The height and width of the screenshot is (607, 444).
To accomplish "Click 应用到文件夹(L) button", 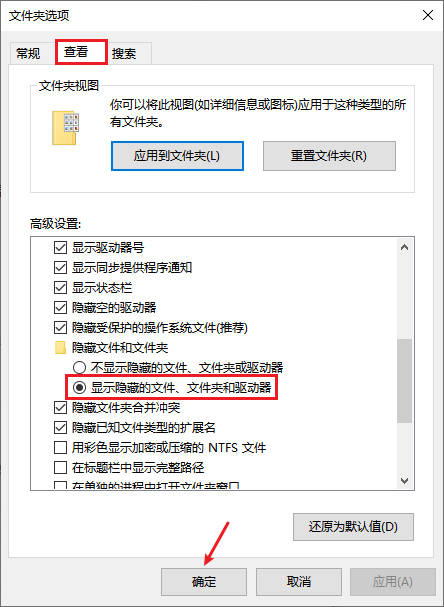I will 177,156.
